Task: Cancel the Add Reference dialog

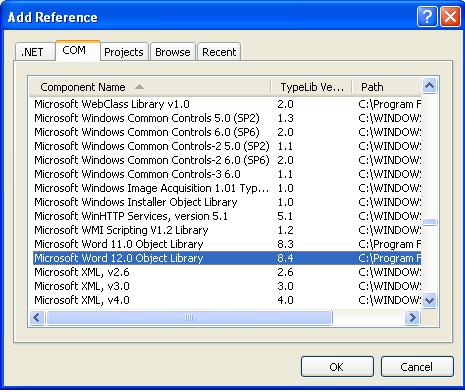Action: [417, 367]
